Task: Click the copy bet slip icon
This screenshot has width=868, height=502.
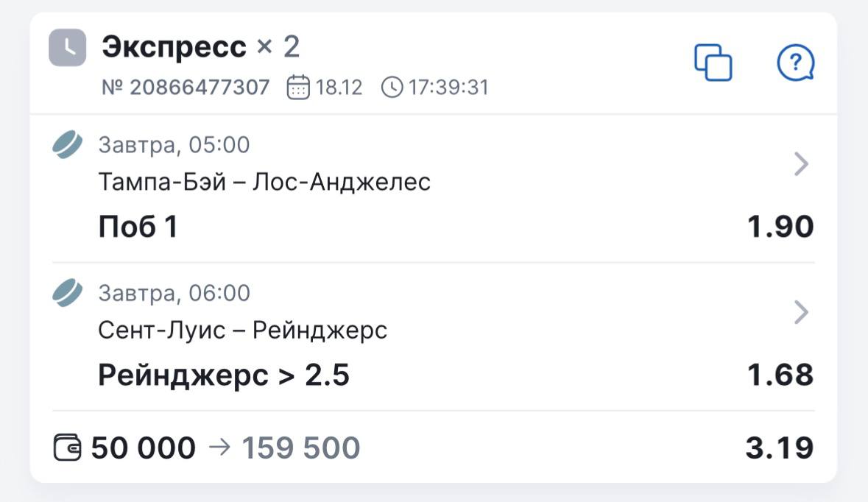Action: [713, 63]
